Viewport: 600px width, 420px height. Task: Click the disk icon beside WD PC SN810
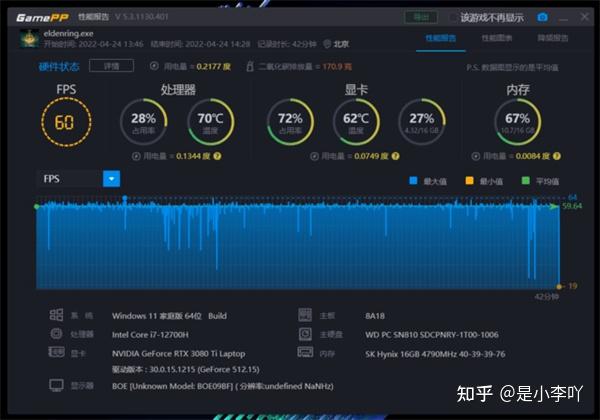pos(305,334)
